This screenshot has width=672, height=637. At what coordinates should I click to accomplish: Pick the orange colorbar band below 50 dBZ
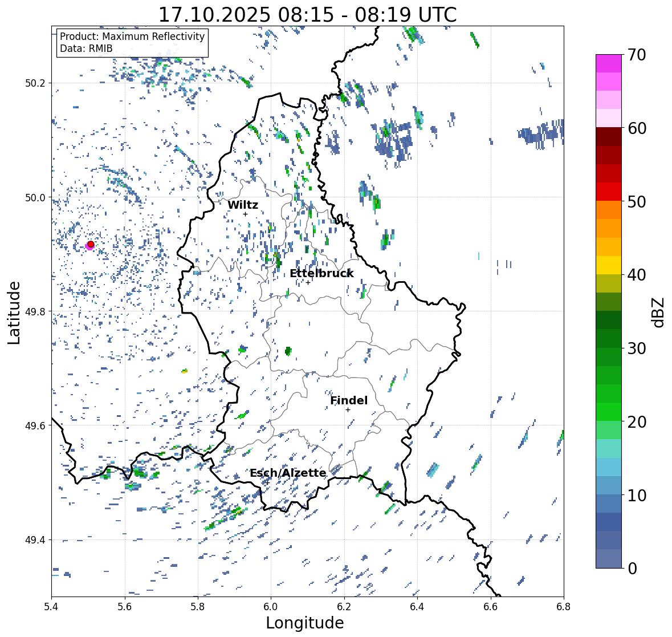tap(609, 210)
